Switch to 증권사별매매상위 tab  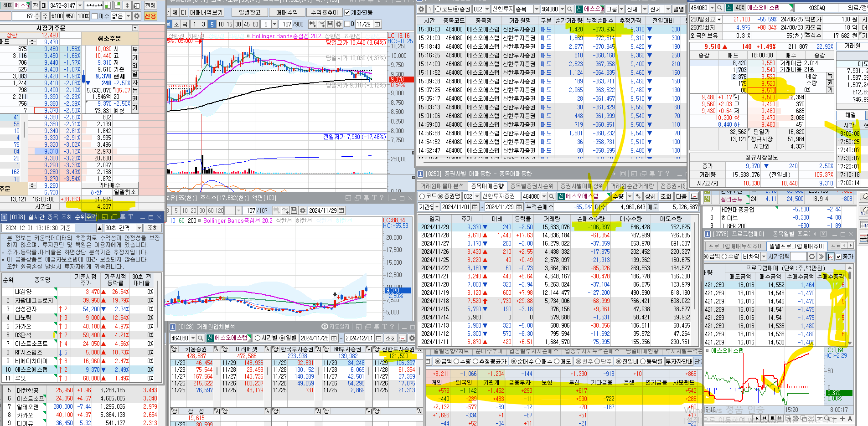pyautogui.click(x=582, y=186)
